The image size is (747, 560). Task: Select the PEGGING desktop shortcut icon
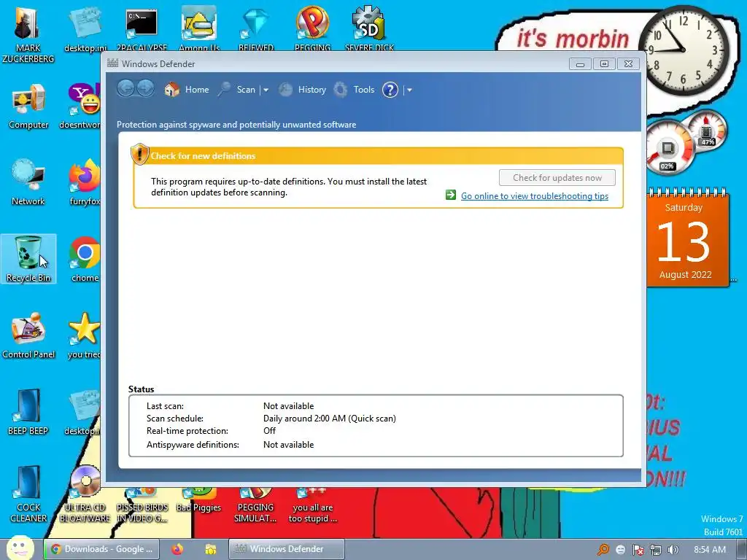click(312, 28)
